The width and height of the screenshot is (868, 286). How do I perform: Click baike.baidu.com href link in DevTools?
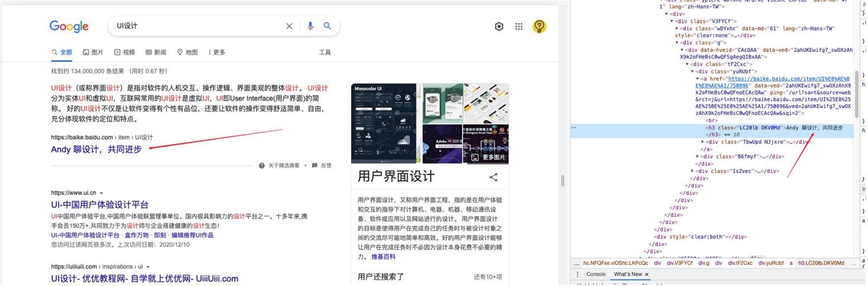(788, 82)
